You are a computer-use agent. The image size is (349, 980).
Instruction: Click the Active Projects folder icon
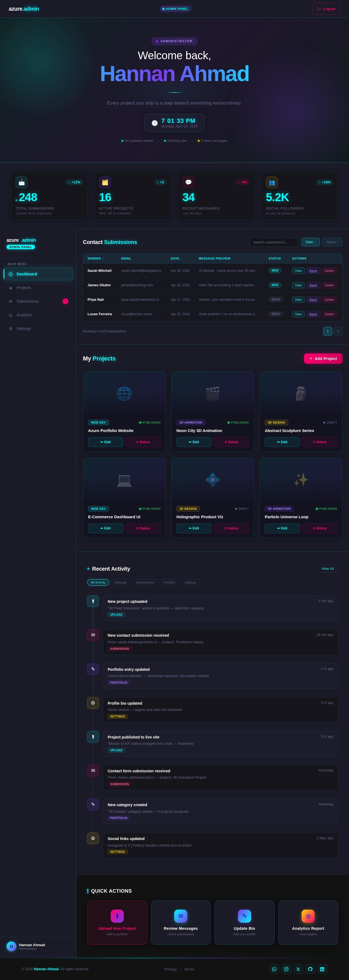pos(105,182)
